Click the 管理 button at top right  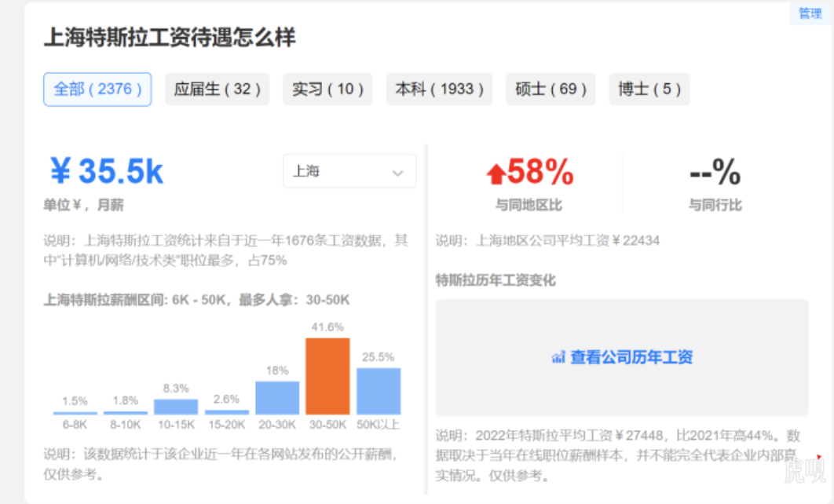pos(810,13)
